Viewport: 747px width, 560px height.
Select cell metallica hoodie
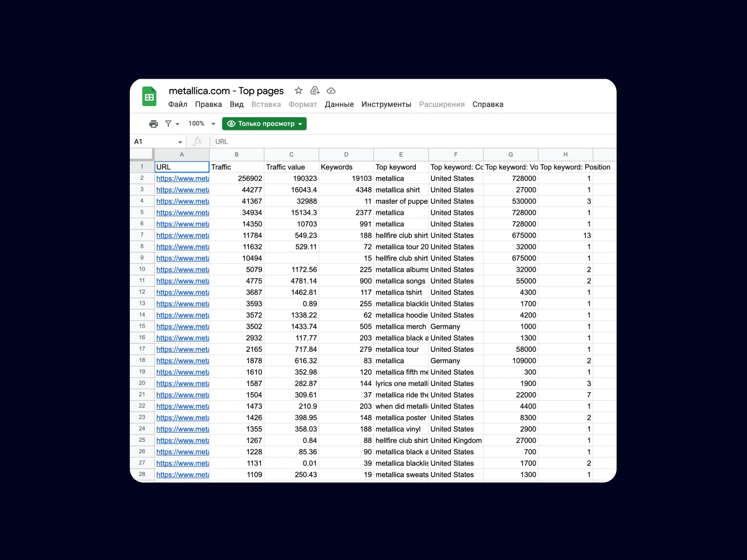pos(401,315)
